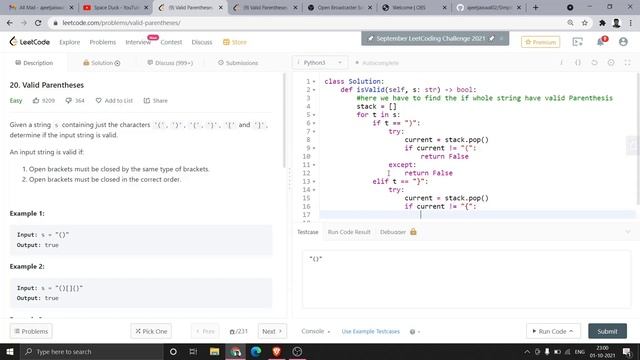Image resolution: width=640 pixels, height=360 pixels.
Task: Collapse code fold arrow on line 2
Action: point(314,90)
